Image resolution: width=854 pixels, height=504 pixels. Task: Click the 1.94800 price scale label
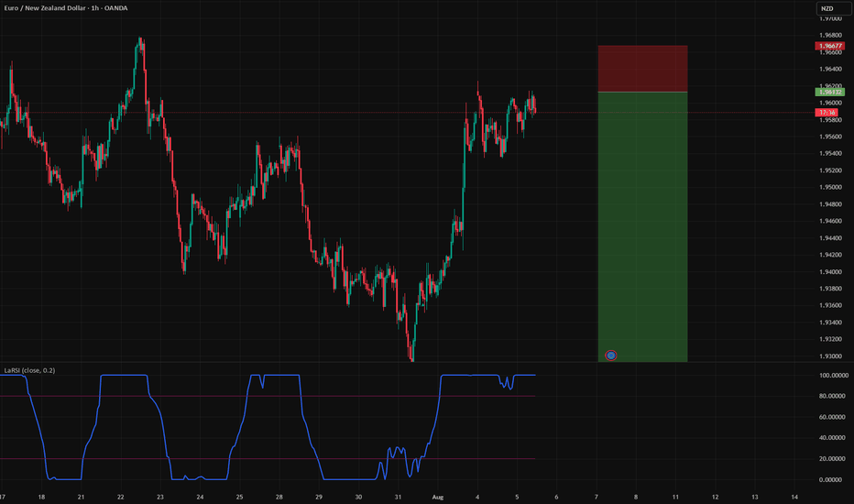point(830,204)
